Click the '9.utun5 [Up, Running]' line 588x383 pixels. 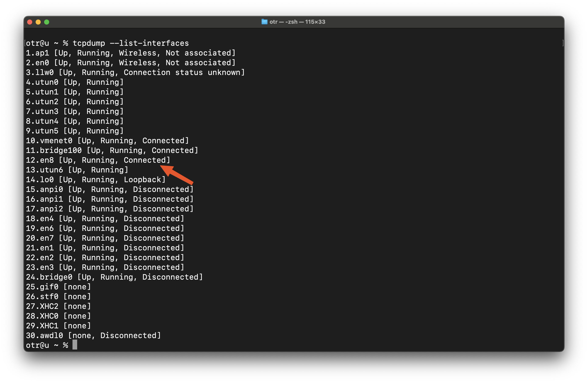[x=75, y=131]
